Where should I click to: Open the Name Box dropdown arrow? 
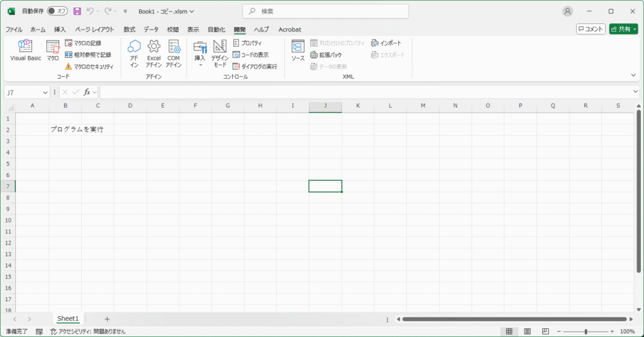(x=45, y=92)
